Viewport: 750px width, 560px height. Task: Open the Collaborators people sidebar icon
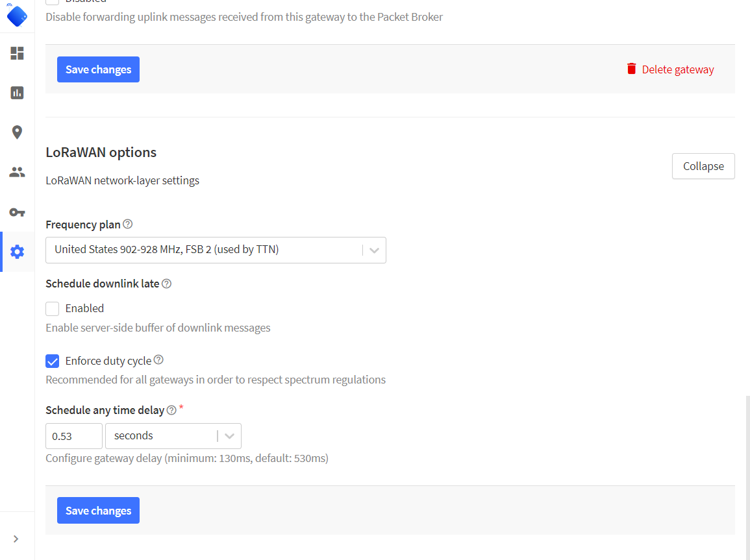click(x=17, y=172)
